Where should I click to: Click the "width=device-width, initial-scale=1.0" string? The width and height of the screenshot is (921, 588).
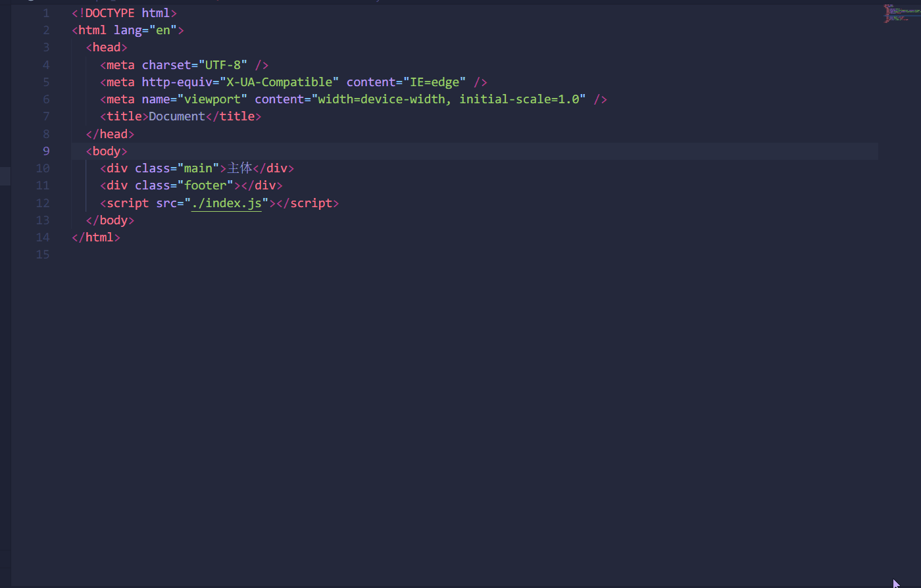449,99
